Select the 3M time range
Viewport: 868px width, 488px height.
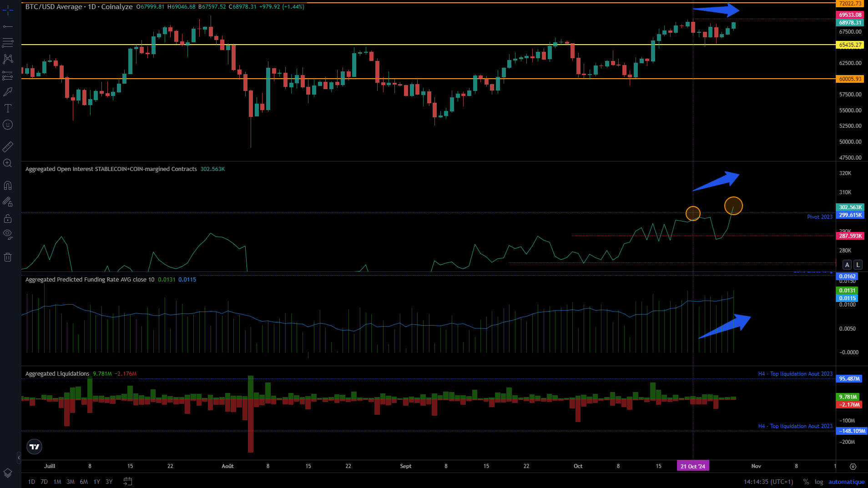[x=71, y=482]
